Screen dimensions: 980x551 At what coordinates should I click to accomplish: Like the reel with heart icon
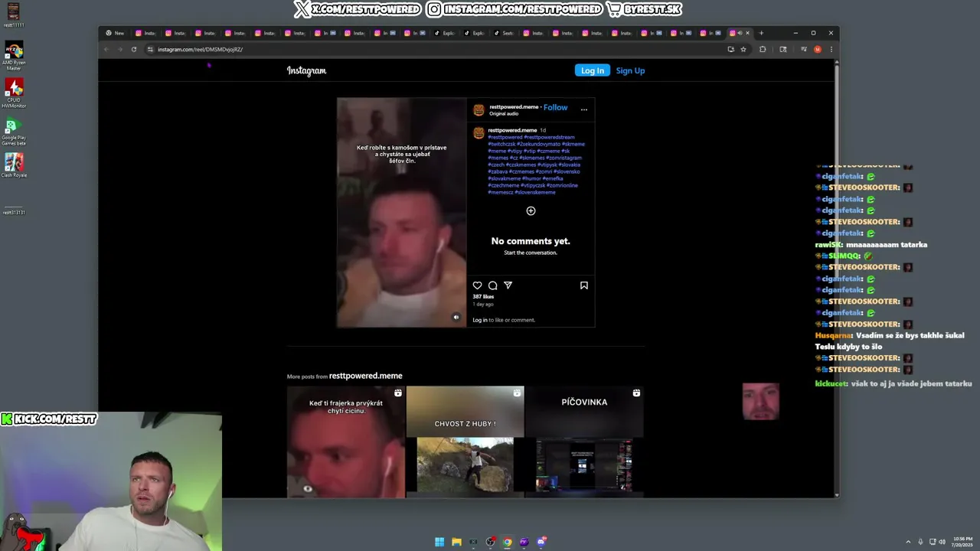click(477, 285)
